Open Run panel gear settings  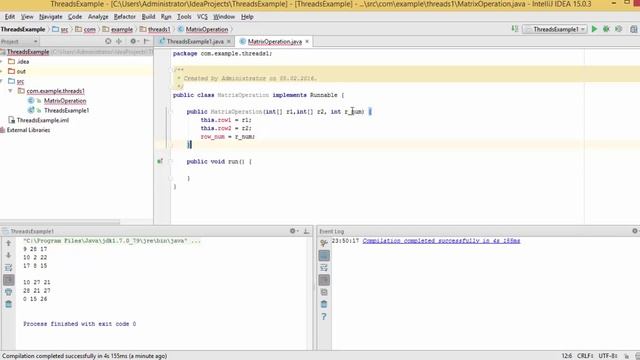pyautogui.click(x=293, y=231)
